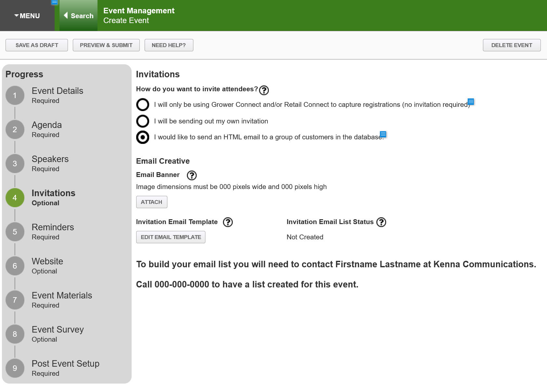
Task: Click Invitation Email Template help icon
Action: coord(228,222)
